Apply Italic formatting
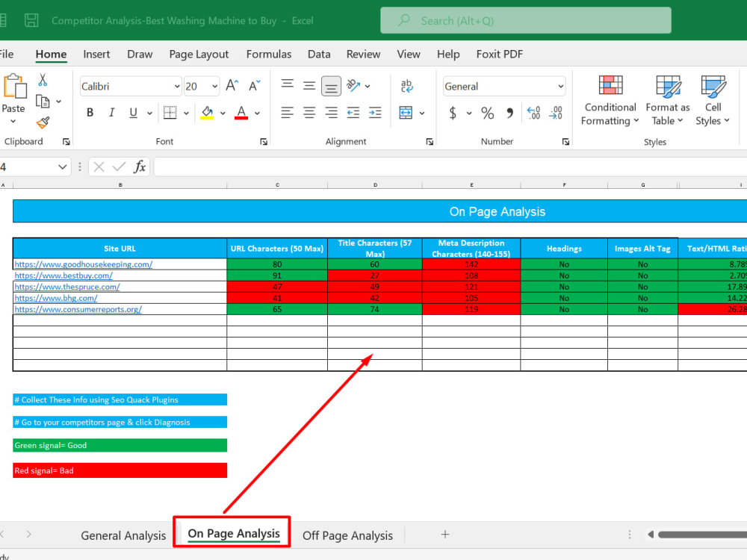Image resolution: width=747 pixels, height=560 pixels. 111,113
